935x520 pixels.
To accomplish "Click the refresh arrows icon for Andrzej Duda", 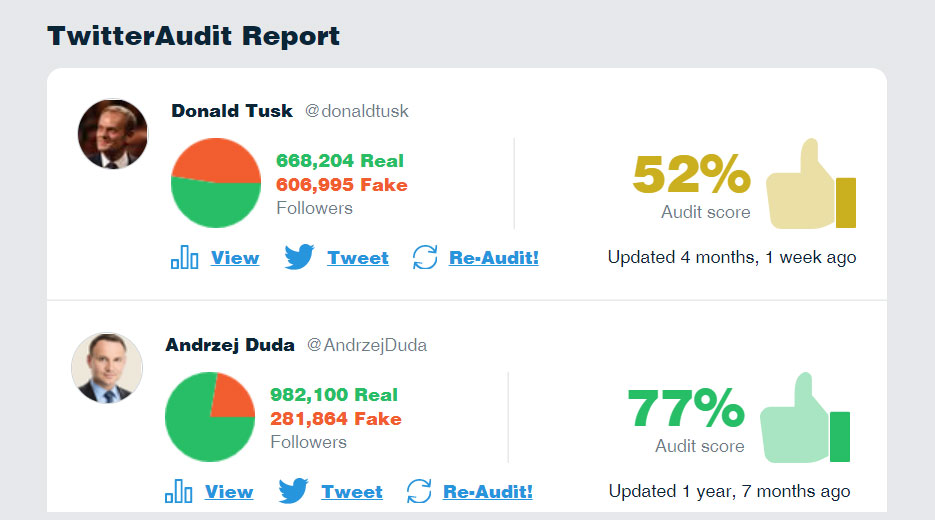I will click(419, 491).
